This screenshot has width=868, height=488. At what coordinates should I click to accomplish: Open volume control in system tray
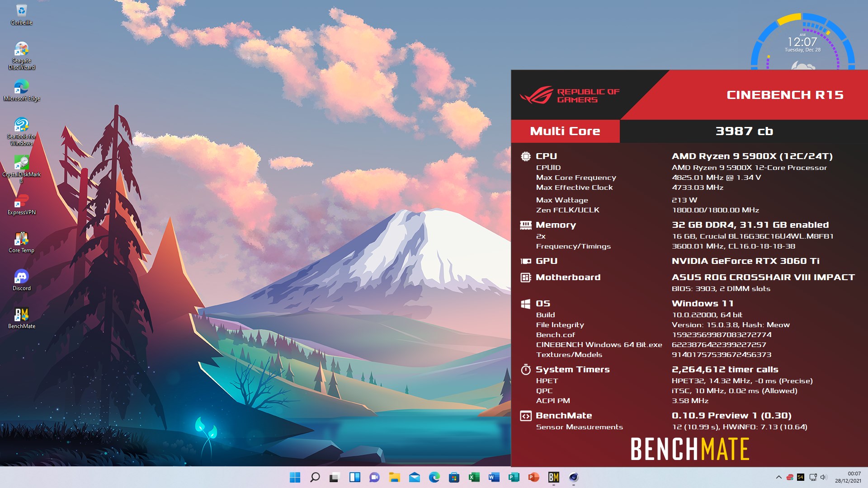(823, 477)
